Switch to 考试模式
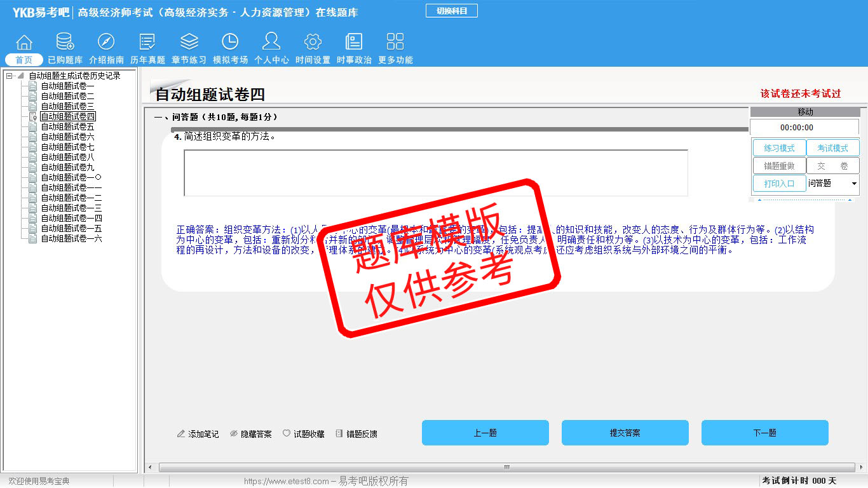 (832, 148)
